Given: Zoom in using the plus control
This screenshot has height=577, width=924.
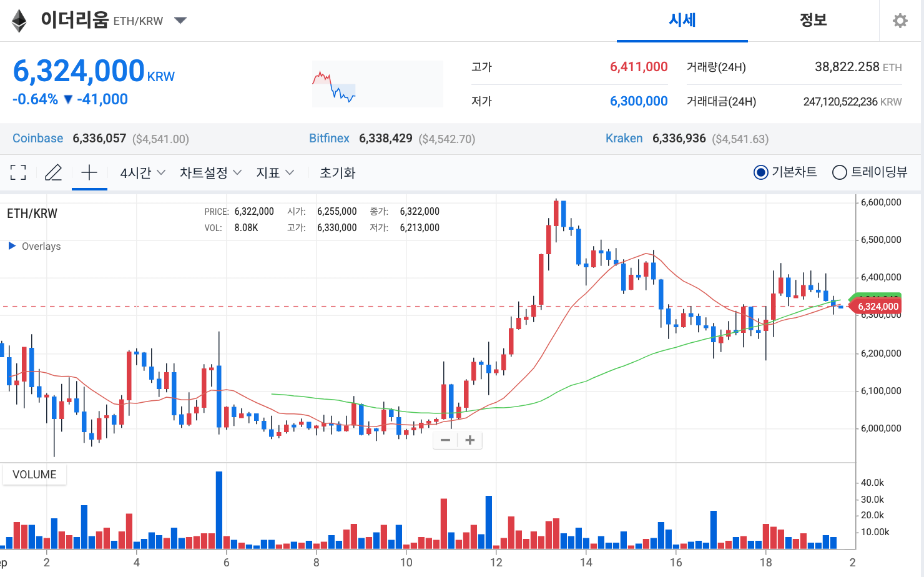Looking at the screenshot, I should click(x=469, y=440).
